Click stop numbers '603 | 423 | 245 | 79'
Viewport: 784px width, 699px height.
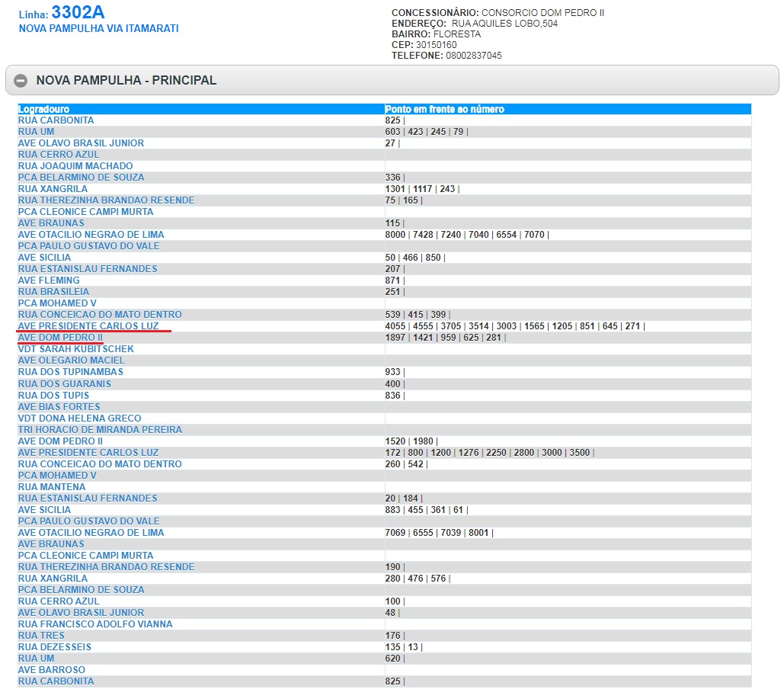[427, 132]
